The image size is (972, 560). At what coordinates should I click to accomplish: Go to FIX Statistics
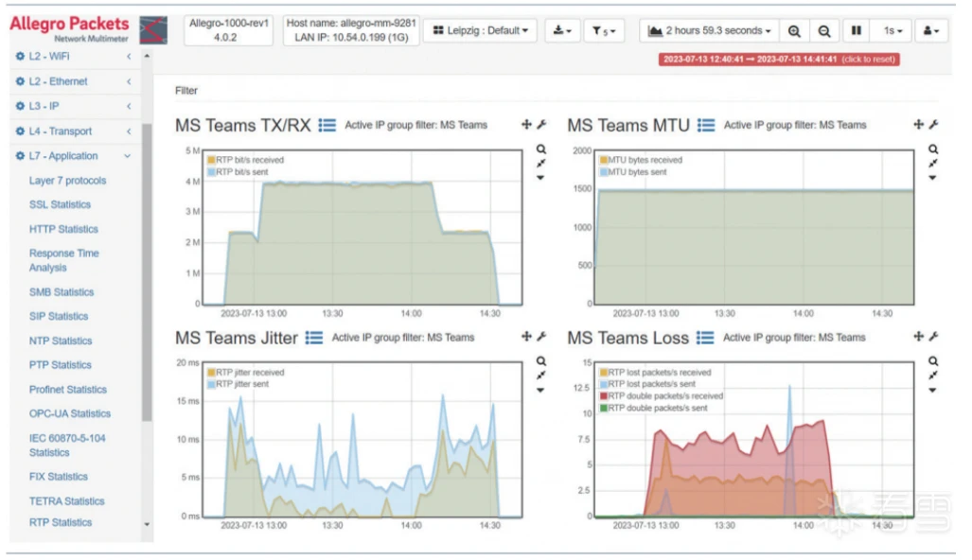pos(59,477)
